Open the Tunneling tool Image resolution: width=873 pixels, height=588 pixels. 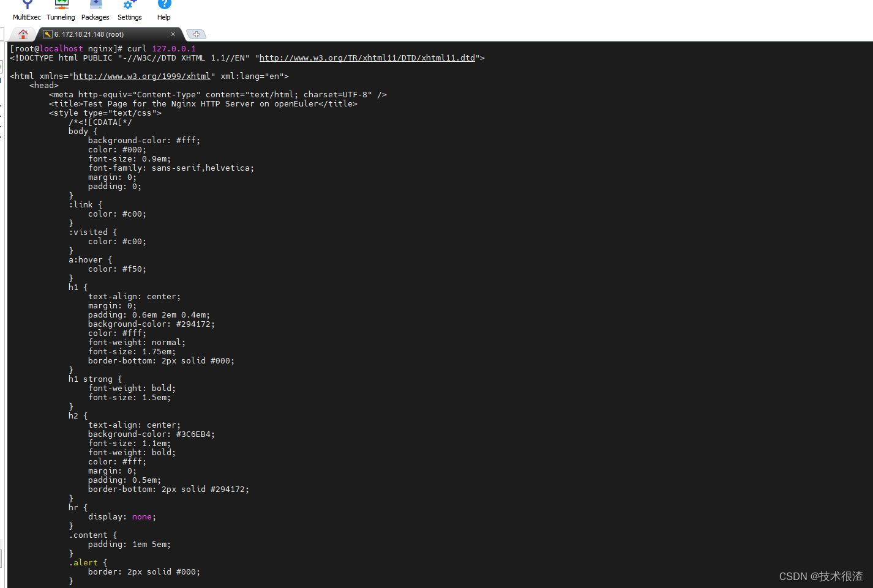61,11
